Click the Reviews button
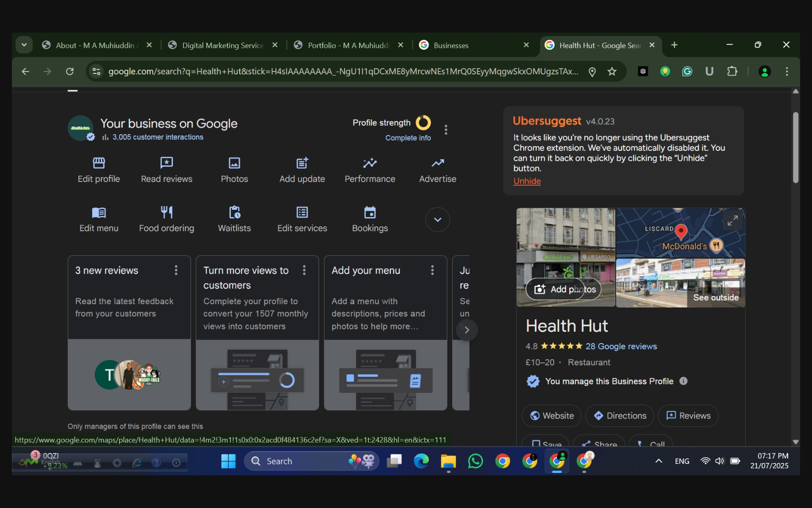 [x=688, y=416]
